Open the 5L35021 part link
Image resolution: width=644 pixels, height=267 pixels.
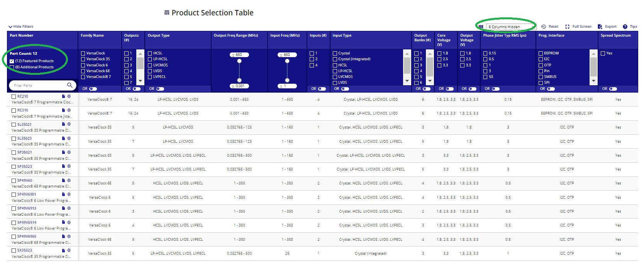[24, 125]
